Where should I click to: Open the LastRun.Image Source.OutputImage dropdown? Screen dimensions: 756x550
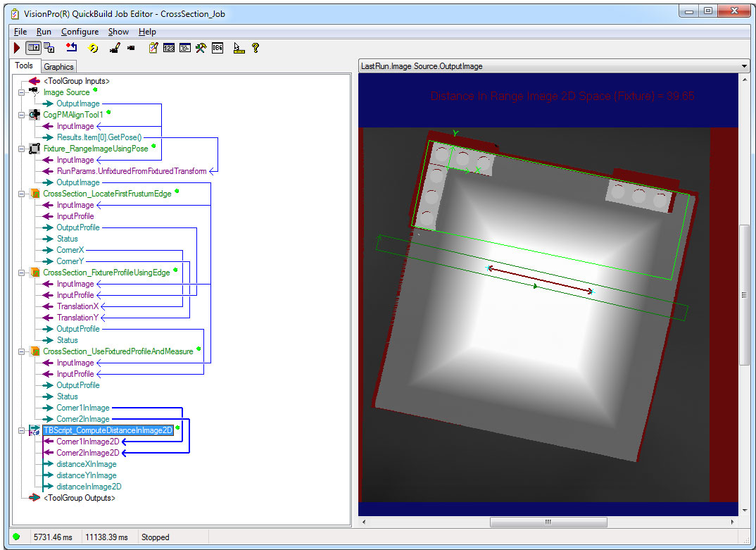click(x=744, y=66)
